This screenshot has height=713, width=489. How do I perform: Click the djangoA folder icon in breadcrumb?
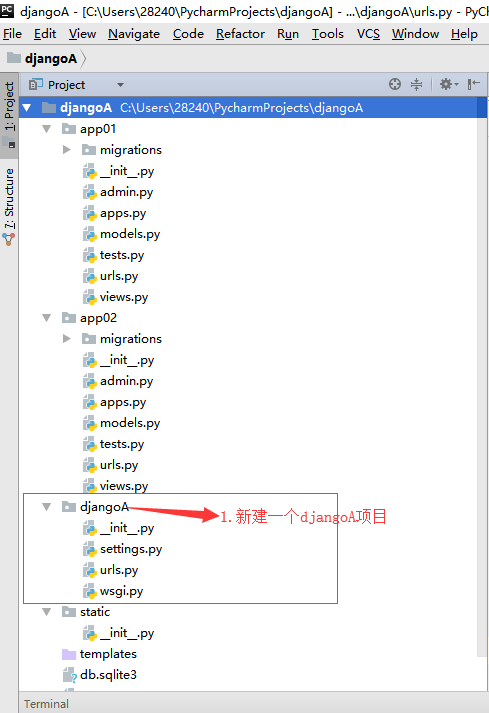(x=14, y=58)
